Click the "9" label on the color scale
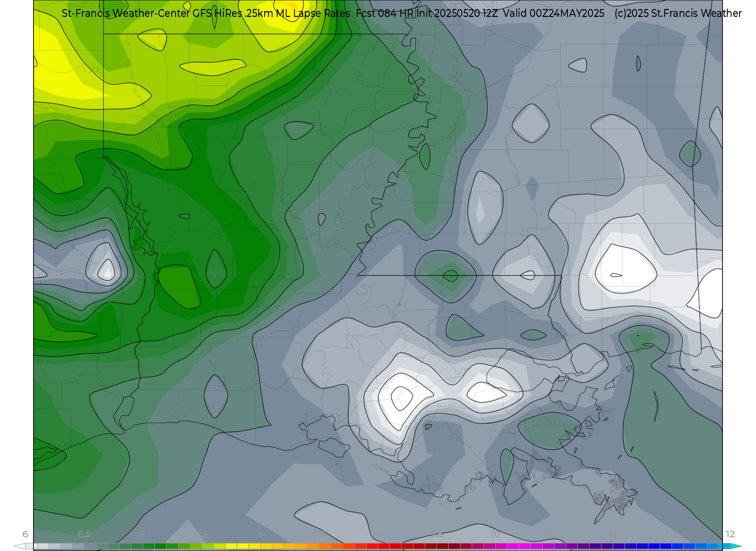 pyautogui.click(x=378, y=534)
